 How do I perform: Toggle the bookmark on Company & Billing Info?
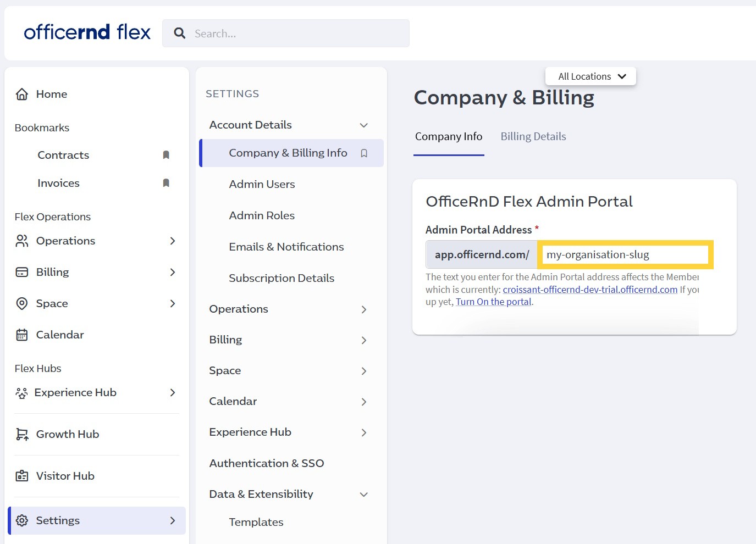tap(364, 153)
